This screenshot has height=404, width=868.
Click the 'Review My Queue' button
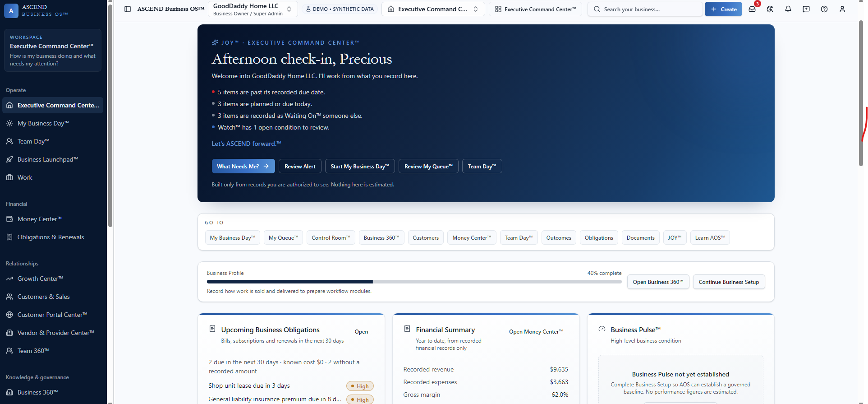click(x=428, y=166)
